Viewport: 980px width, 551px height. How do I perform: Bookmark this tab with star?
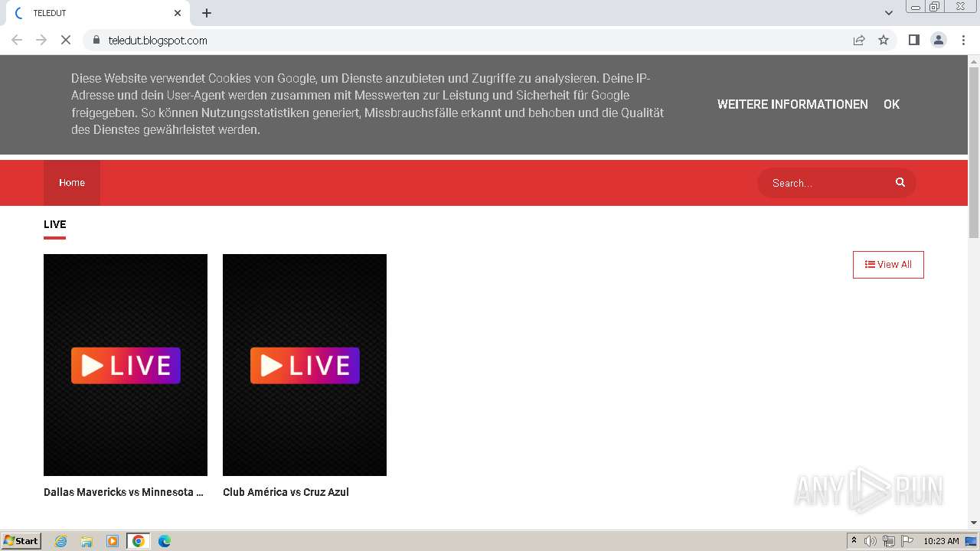click(x=884, y=40)
